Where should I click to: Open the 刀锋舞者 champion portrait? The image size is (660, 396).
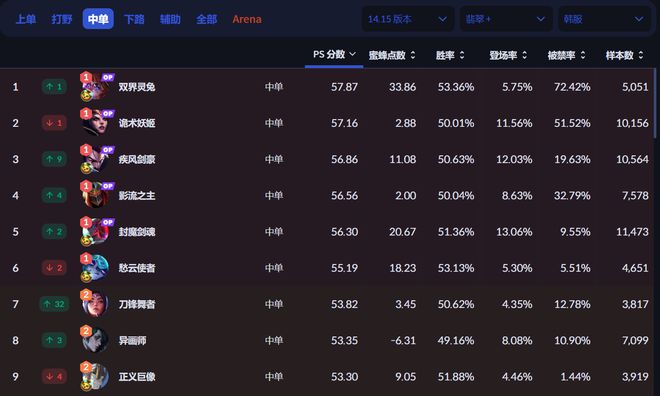click(x=96, y=304)
